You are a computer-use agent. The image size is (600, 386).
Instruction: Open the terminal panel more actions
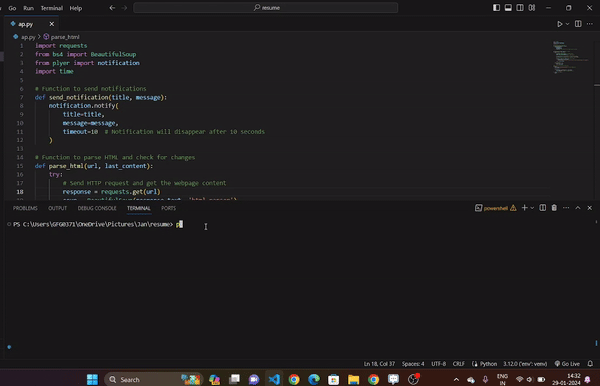(566, 208)
